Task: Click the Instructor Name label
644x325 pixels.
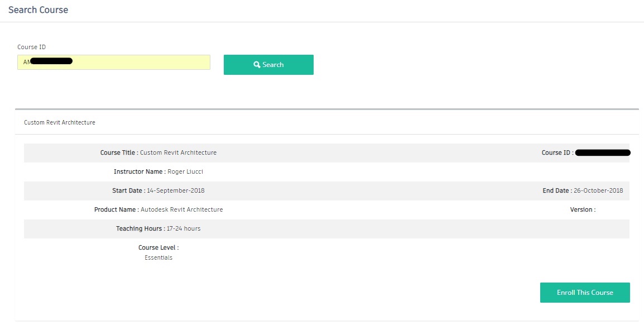Action: 140,171
